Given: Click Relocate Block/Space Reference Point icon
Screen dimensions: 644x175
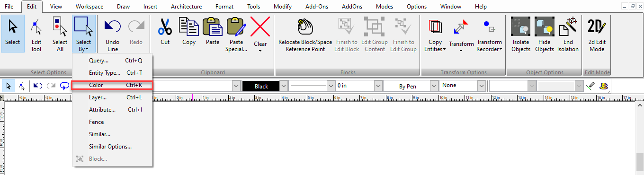Looking at the screenshot, I should (304, 27).
